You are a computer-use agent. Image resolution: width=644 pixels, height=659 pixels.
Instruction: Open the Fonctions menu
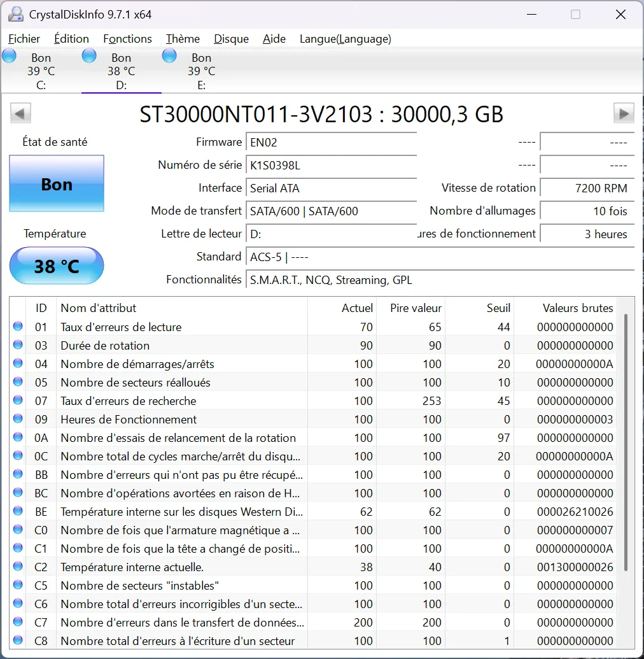127,39
